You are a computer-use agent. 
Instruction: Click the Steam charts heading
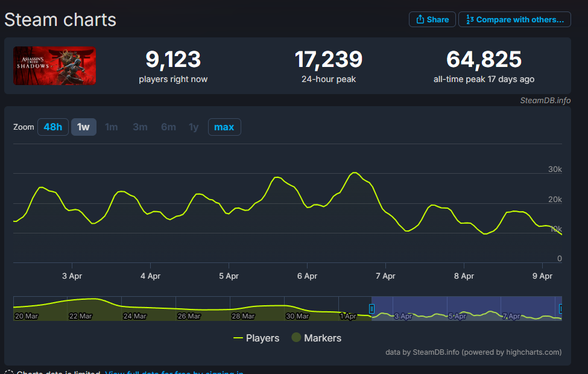60,19
